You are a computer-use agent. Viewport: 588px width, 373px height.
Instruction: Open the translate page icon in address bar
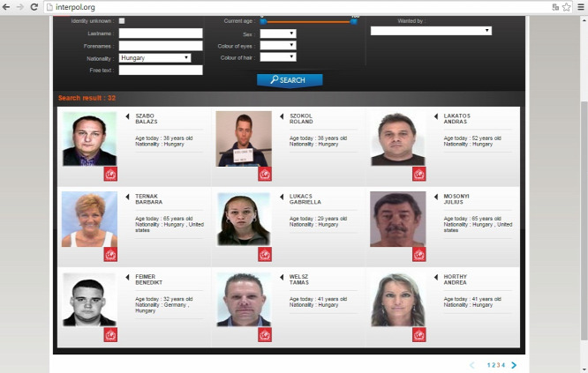[555, 7]
